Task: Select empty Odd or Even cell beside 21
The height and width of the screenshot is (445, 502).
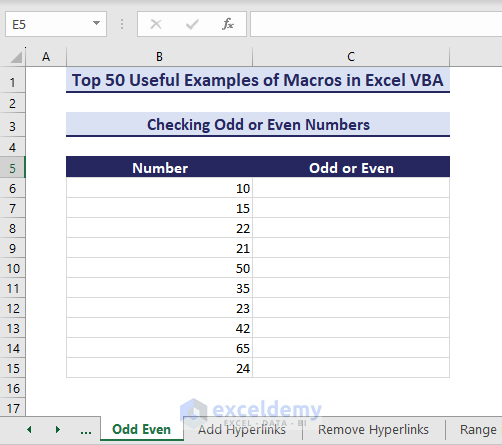Action: pos(351,248)
